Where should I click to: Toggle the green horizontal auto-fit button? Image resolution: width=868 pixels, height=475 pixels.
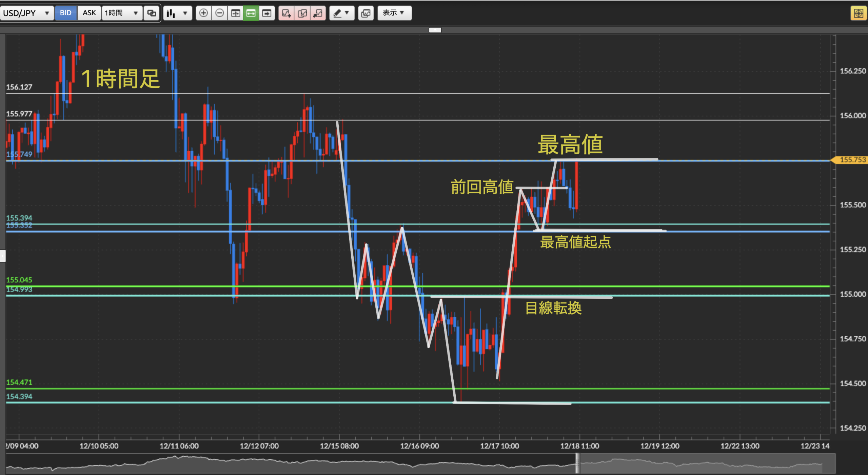[x=251, y=13]
